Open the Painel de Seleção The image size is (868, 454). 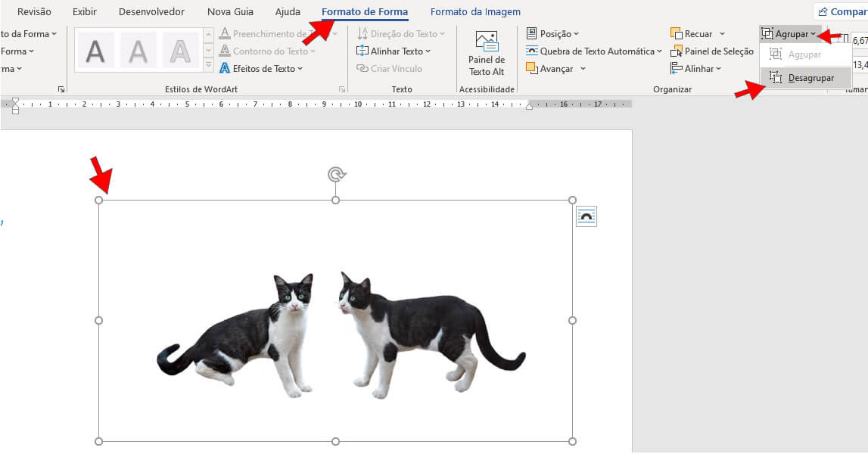tap(712, 51)
